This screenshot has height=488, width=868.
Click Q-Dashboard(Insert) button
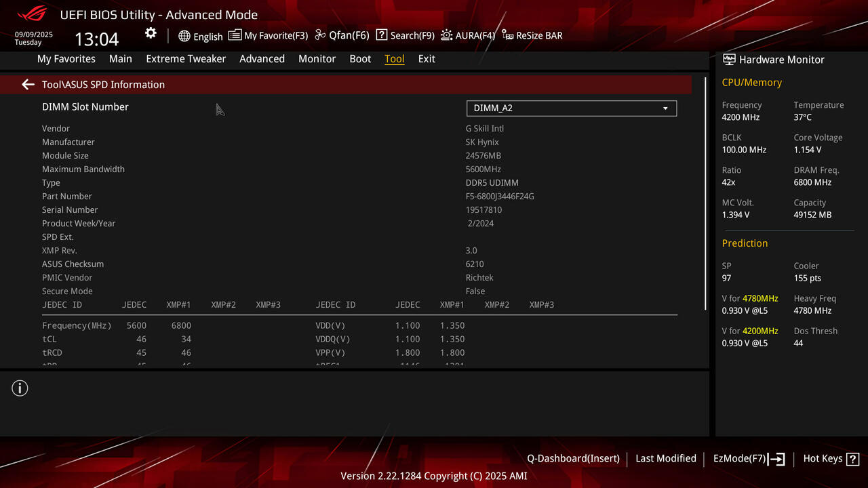(573, 459)
